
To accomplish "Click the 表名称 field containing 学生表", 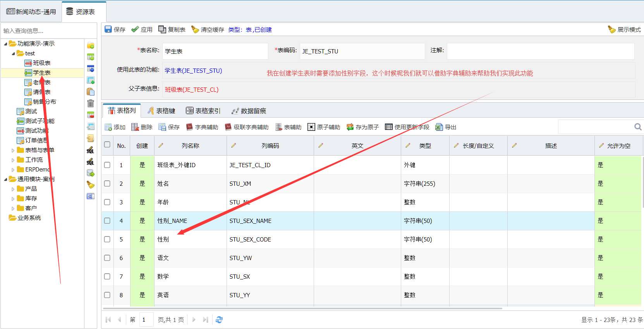I will click(215, 51).
